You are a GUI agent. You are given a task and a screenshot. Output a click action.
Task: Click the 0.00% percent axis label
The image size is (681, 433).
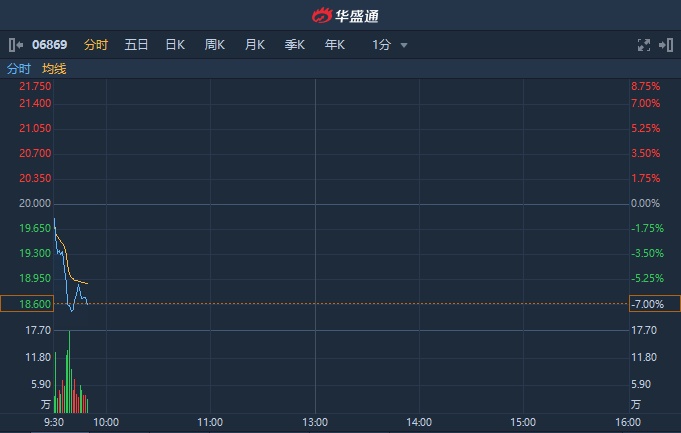tap(645, 203)
